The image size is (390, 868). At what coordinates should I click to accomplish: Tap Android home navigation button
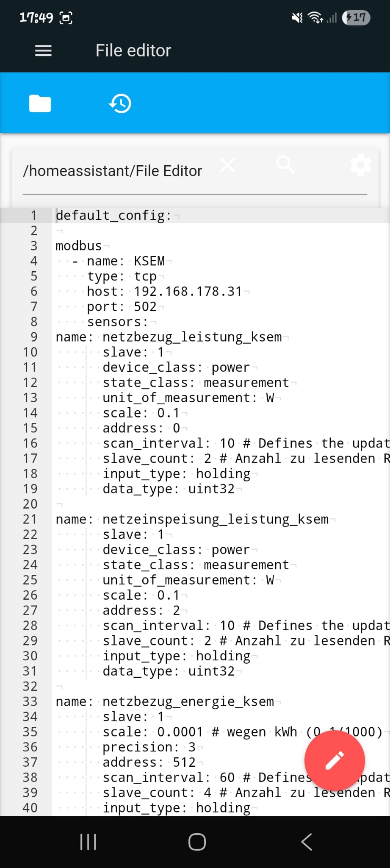(x=197, y=842)
